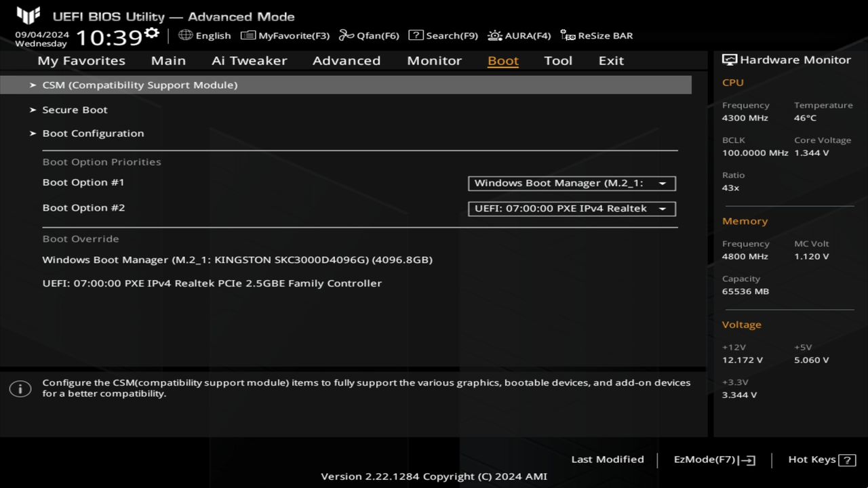
Task: Open the Ai Tweaker tab
Action: (249, 60)
